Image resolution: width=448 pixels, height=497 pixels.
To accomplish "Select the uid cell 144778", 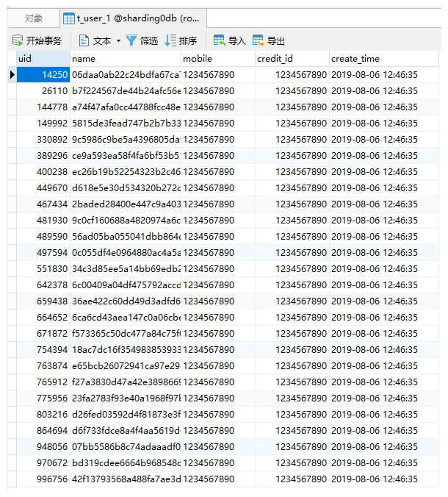I will pos(43,107).
